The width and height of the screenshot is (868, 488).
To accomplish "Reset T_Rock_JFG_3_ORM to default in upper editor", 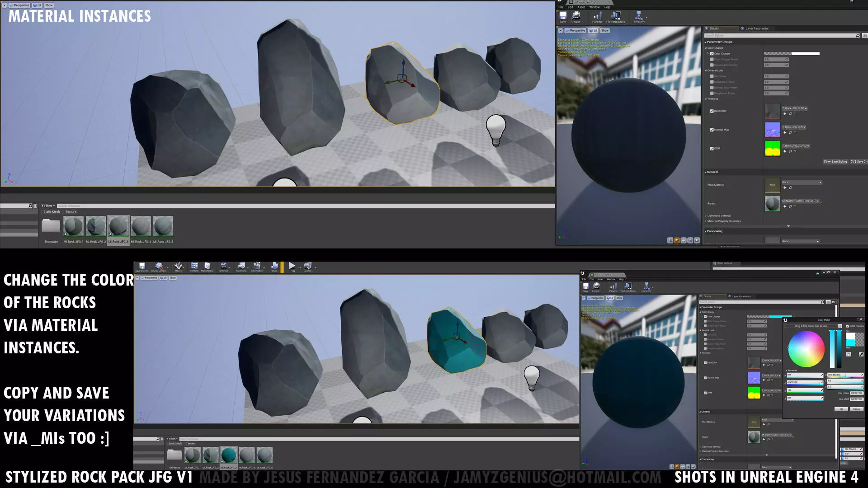I will pyautogui.click(x=795, y=151).
